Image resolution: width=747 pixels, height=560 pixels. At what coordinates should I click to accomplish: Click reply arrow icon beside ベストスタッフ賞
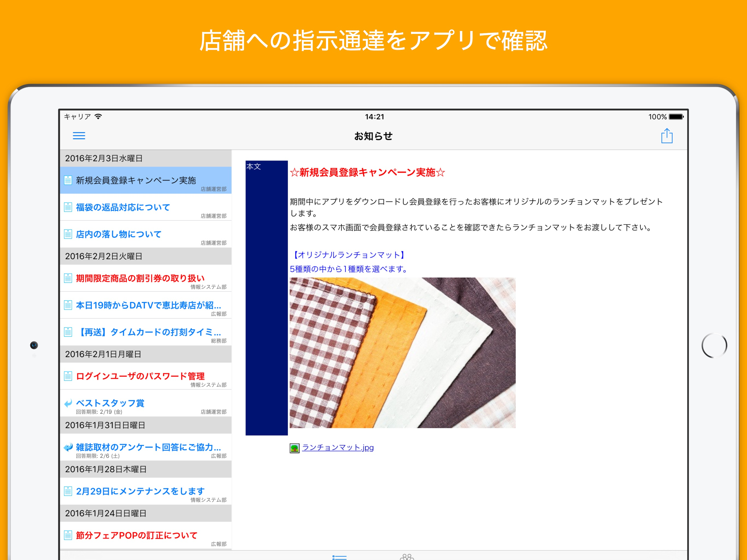(x=68, y=403)
